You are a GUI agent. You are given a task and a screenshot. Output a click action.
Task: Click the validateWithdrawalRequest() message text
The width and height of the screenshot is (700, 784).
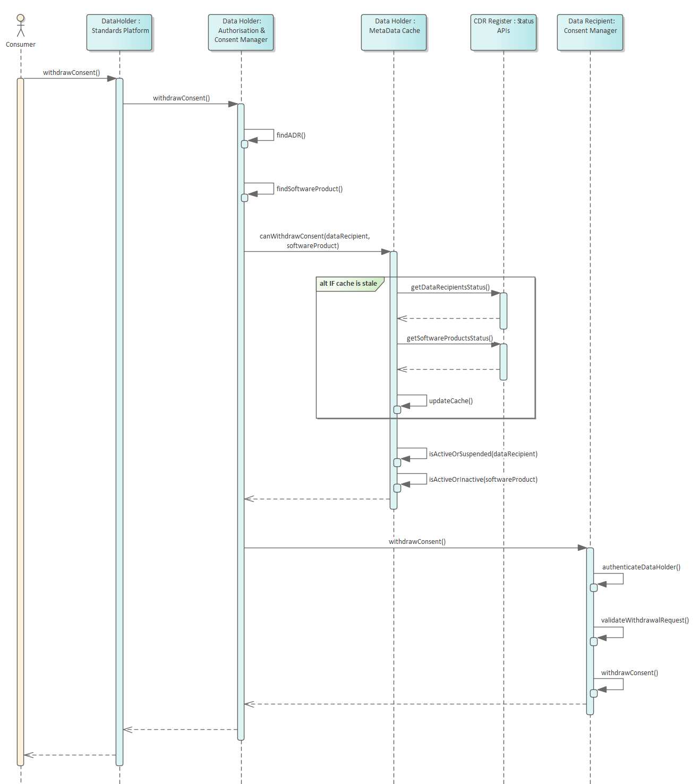[645, 619]
